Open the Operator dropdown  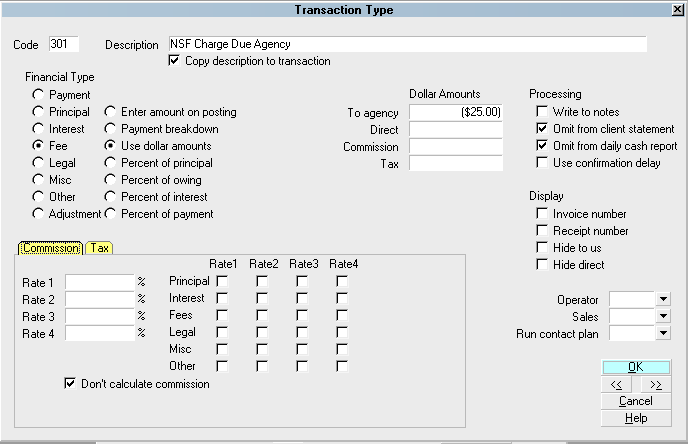663,299
